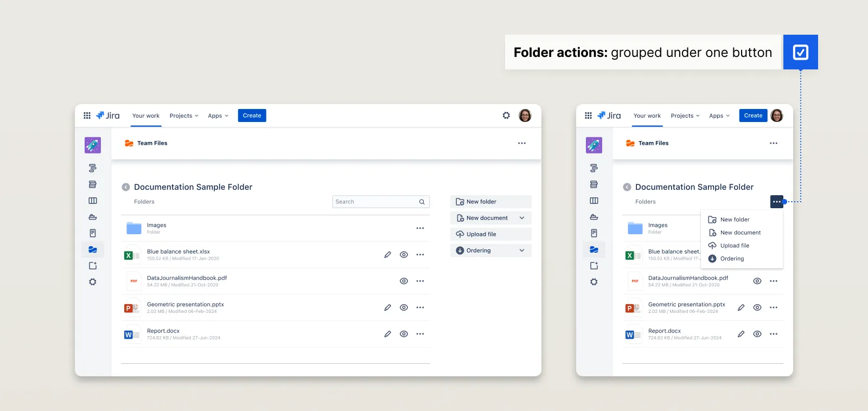The width and height of the screenshot is (868, 411).
Task: Preview Report.docx in right window
Action: point(757,334)
